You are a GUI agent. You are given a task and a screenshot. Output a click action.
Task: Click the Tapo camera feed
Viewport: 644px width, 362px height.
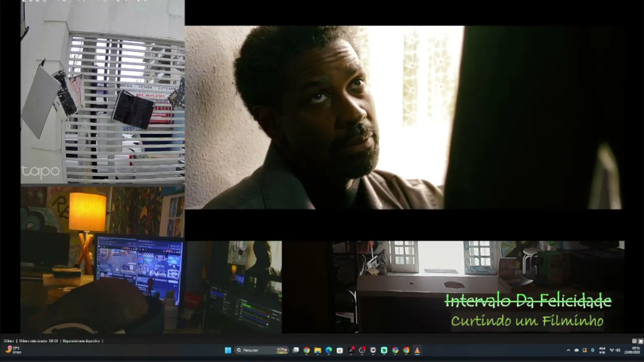(103, 92)
